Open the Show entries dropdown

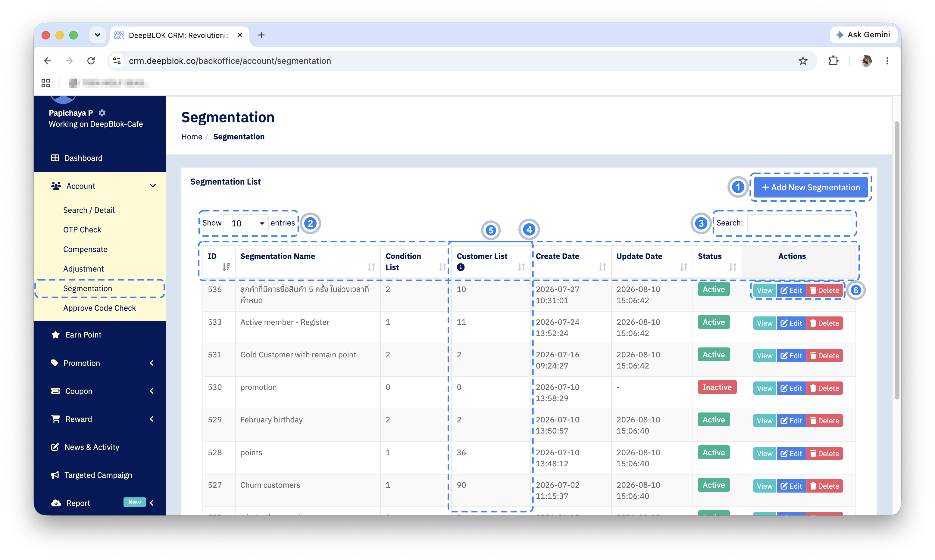click(246, 223)
